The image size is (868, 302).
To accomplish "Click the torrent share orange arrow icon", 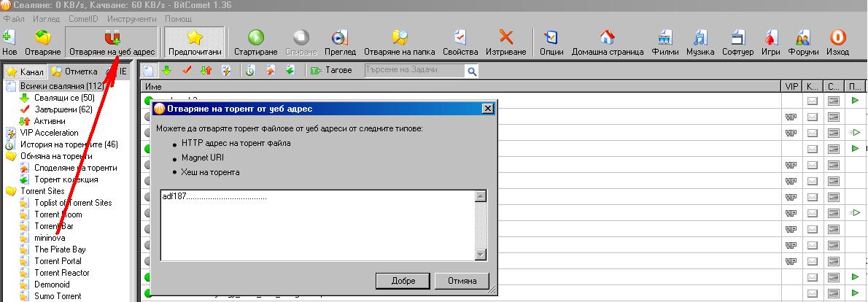I will (x=271, y=71).
